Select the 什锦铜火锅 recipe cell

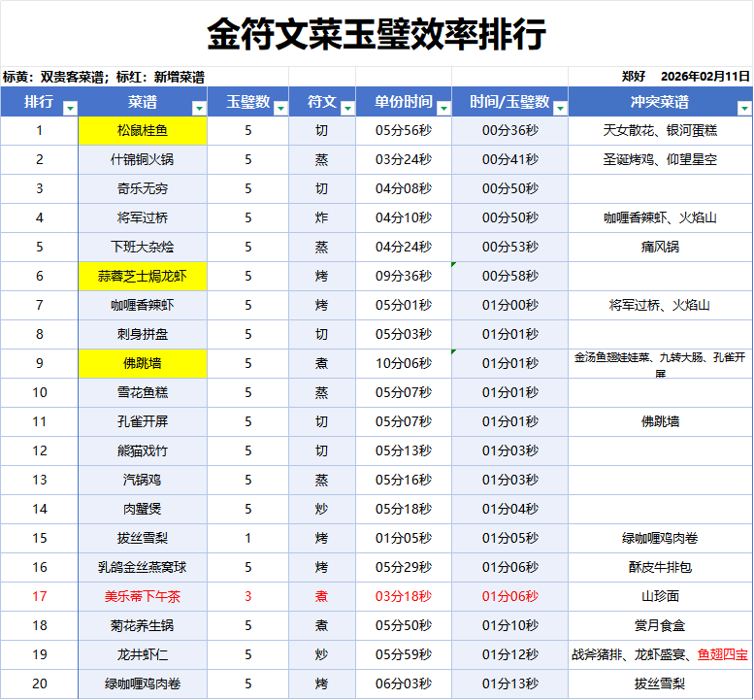tap(143, 160)
